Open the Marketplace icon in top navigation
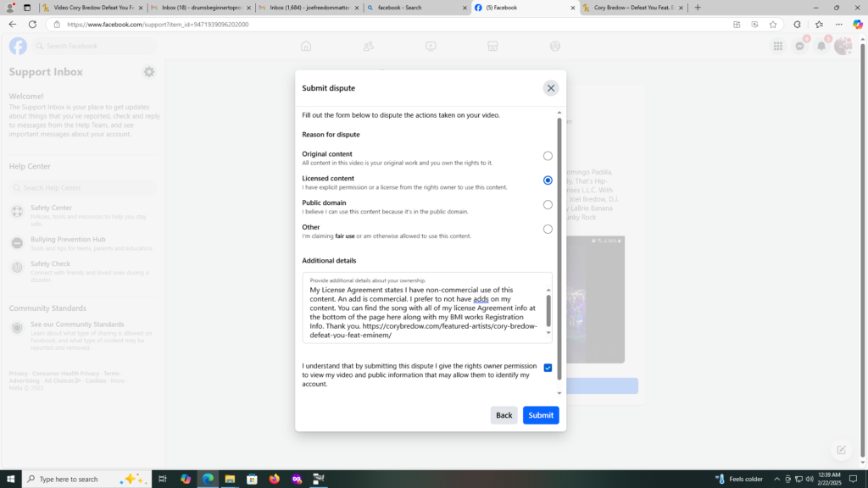The height and width of the screenshot is (488, 868). (492, 47)
